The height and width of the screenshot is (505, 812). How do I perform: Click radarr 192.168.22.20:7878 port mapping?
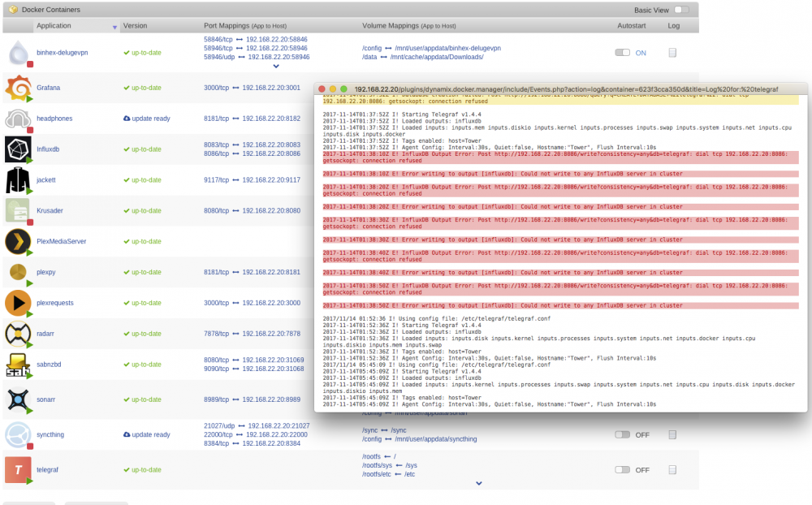click(271, 334)
